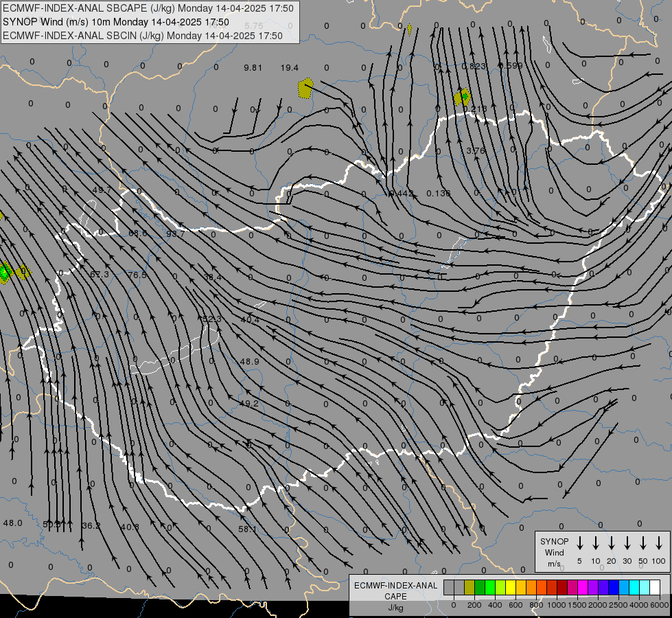Click the SBCAPE title line in header
This screenshot has height=618, width=672.
pos(148,8)
